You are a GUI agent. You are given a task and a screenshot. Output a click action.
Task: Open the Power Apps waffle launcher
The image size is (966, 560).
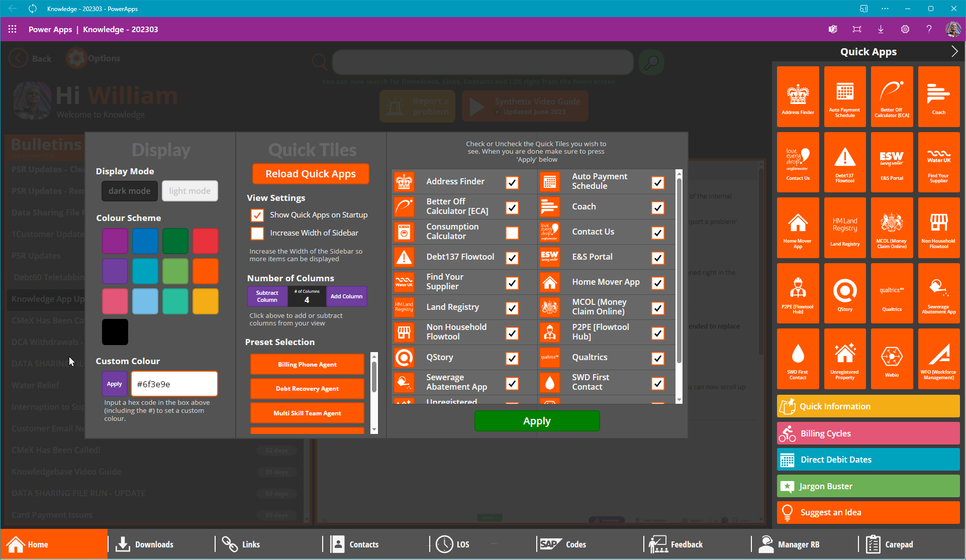point(13,29)
